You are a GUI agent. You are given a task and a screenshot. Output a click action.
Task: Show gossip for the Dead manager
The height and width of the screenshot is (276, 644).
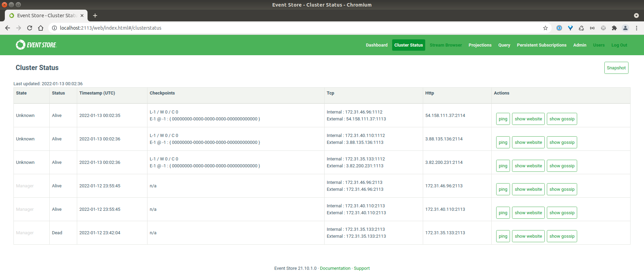562,236
